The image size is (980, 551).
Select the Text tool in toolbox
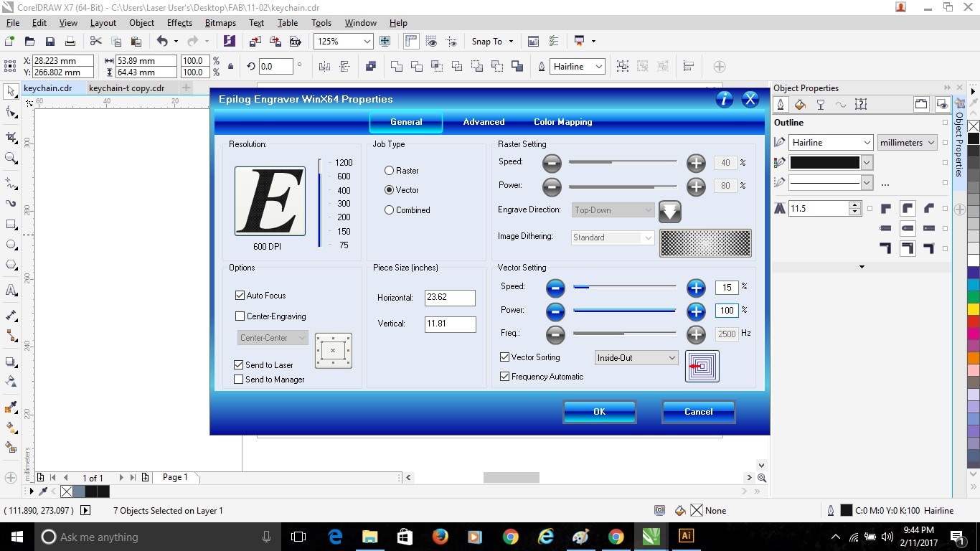tap(11, 291)
